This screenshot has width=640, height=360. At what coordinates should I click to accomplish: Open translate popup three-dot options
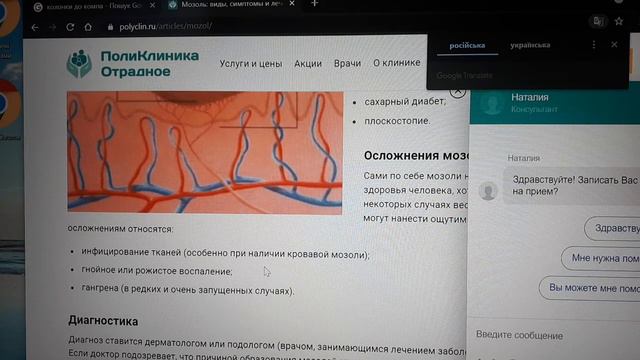pyautogui.click(x=594, y=44)
